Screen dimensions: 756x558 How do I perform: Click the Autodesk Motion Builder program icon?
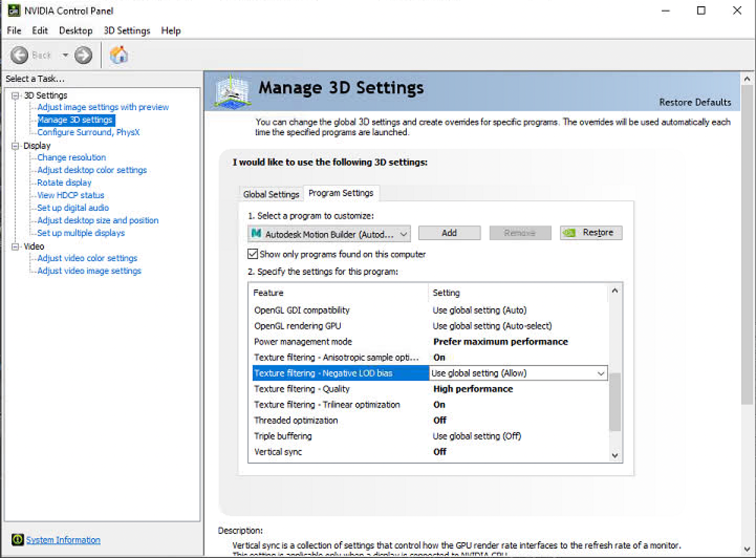coord(257,234)
